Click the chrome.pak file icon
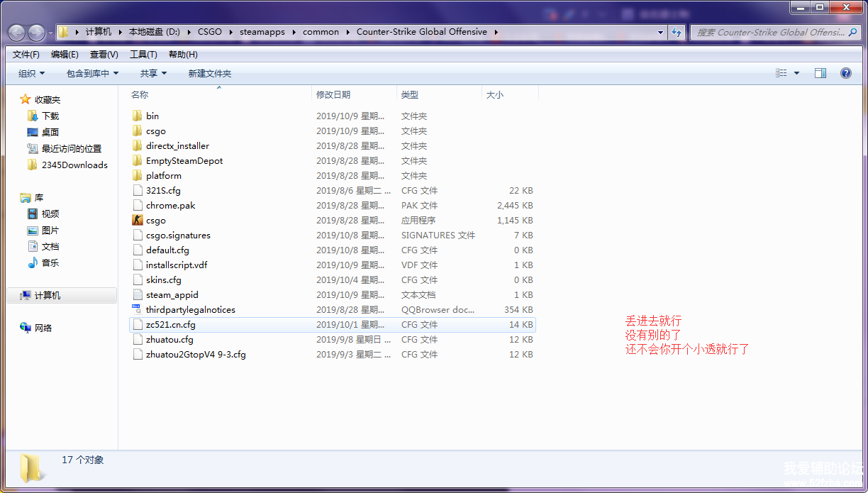The image size is (868, 493). [x=138, y=205]
